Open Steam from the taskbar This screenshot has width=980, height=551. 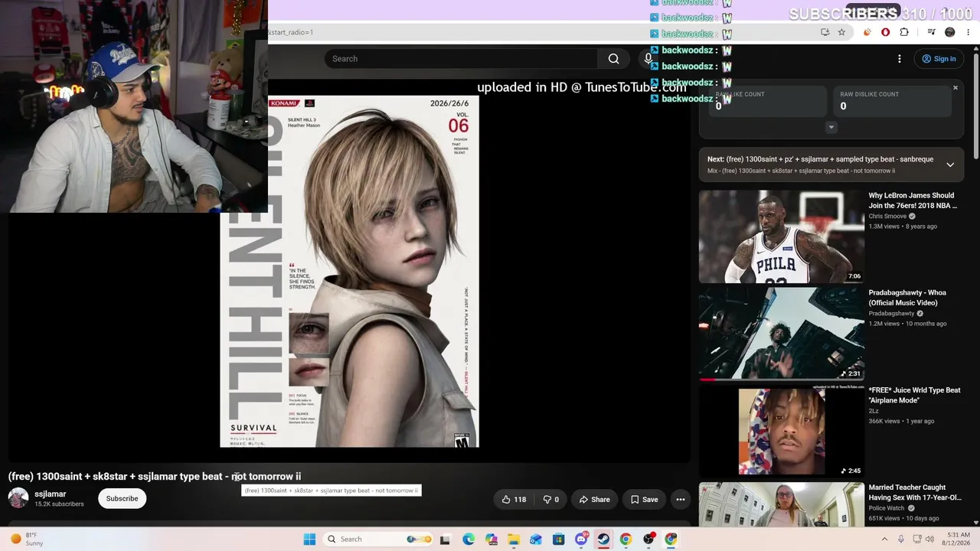(x=603, y=539)
